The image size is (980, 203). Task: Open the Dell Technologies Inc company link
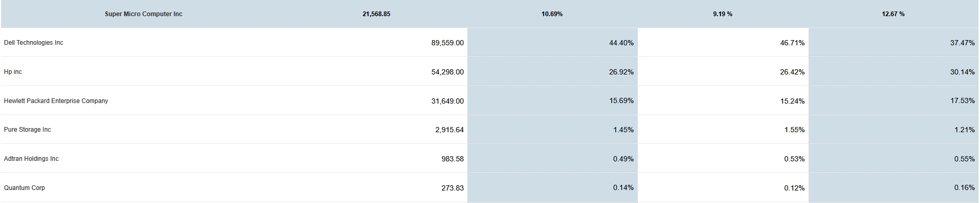pyautogui.click(x=33, y=43)
